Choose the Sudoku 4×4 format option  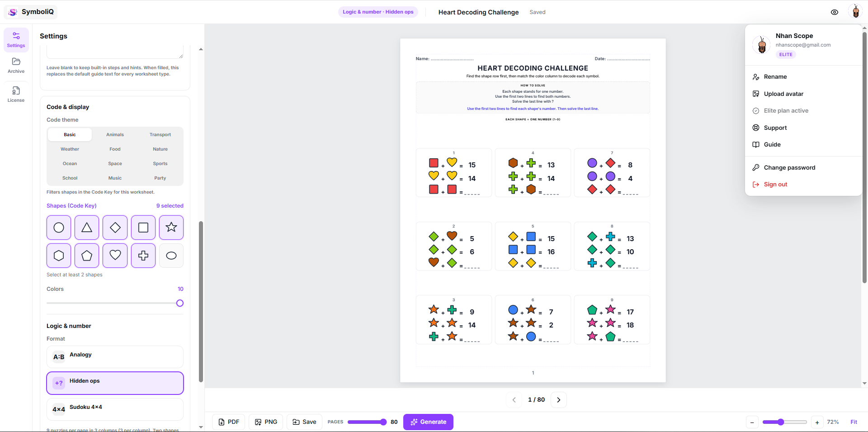pos(115,409)
